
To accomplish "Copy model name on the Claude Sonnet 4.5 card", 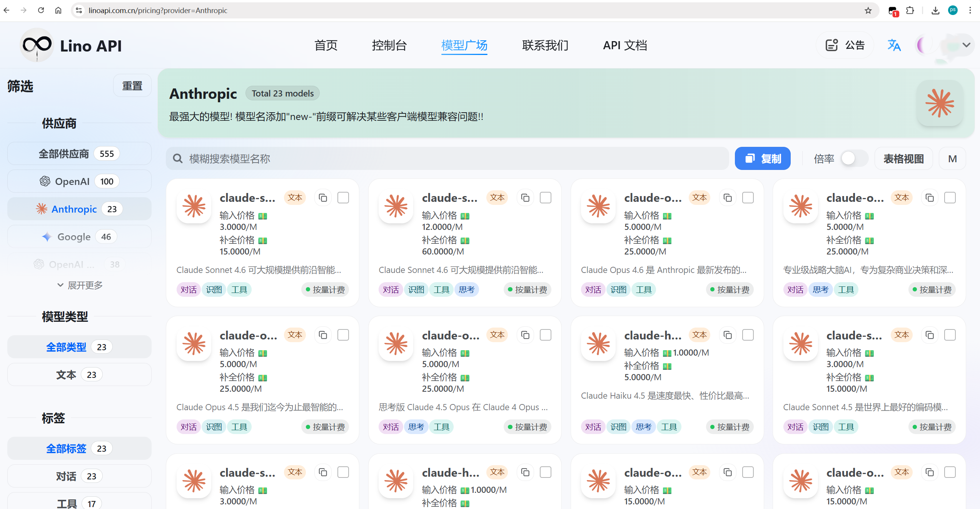I will click(x=930, y=335).
